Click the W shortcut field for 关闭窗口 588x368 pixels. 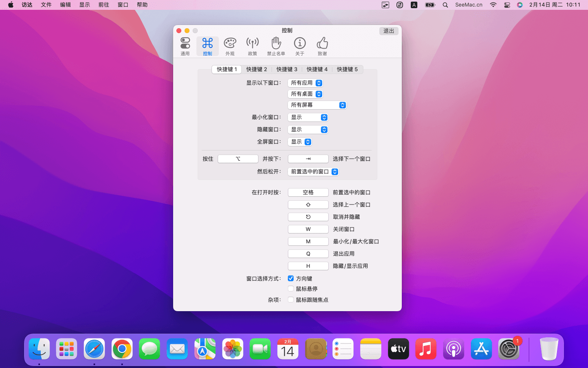tap(308, 229)
